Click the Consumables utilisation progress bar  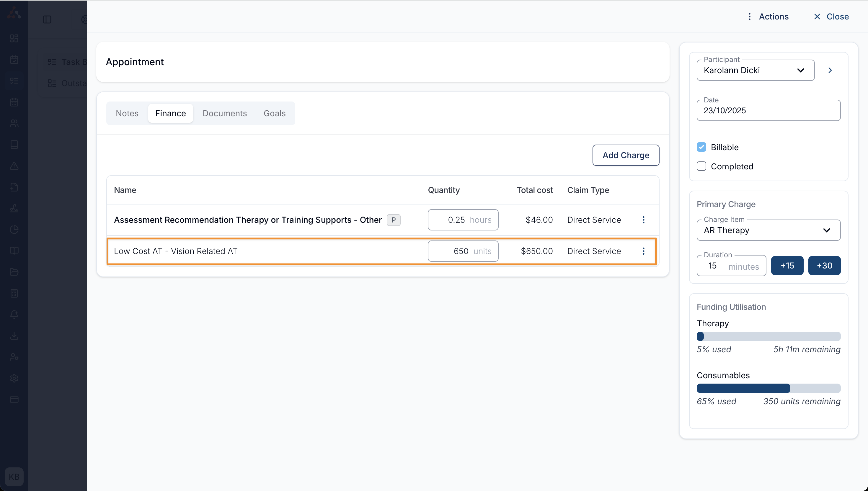768,388
